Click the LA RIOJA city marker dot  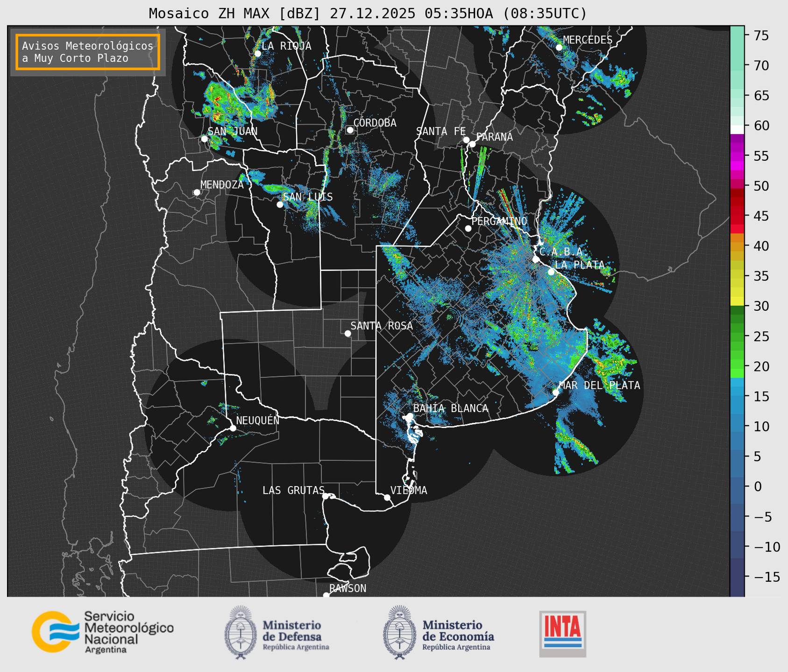pyautogui.click(x=257, y=53)
